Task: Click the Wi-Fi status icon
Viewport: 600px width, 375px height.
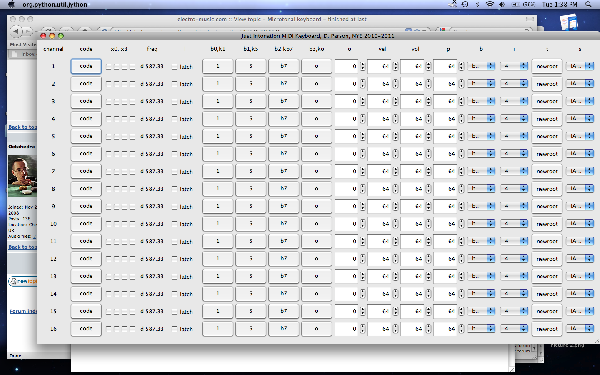Action: point(489,4)
